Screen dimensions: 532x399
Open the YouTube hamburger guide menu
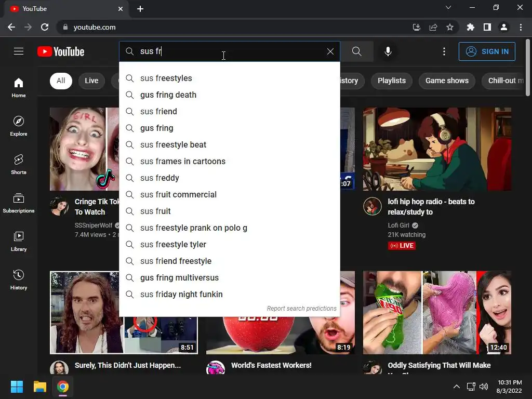point(19,51)
